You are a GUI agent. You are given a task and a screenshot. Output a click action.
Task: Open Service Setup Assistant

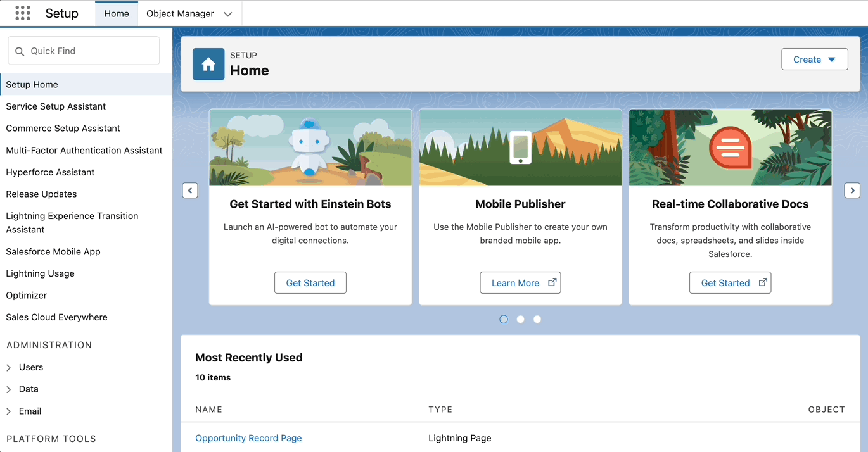coord(56,106)
